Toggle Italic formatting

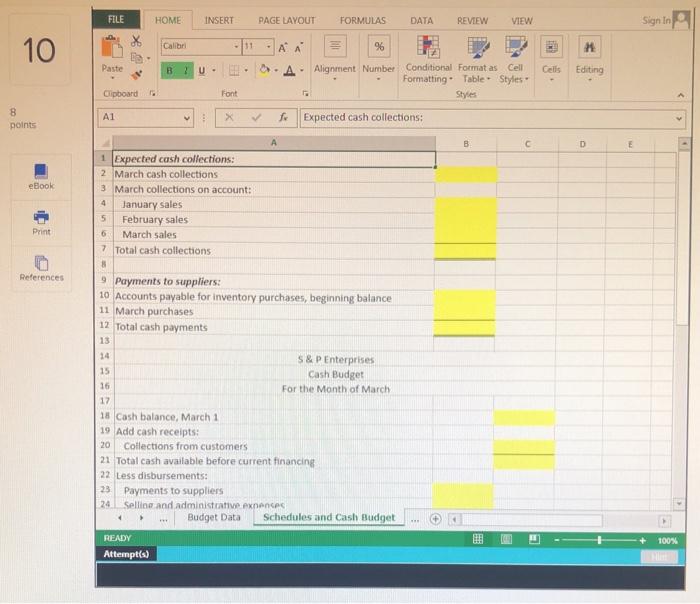(x=186, y=71)
